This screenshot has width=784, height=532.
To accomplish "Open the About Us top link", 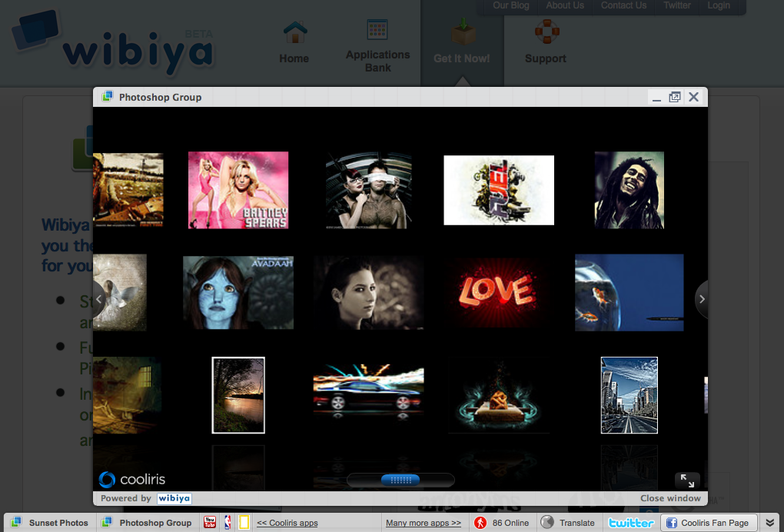I will point(564,5).
